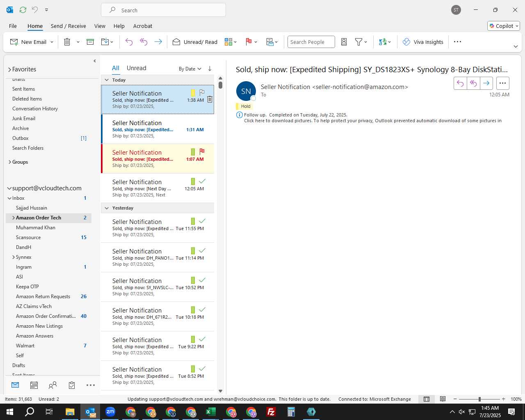
Task: Open the Address Book icon
Action: coord(344,42)
